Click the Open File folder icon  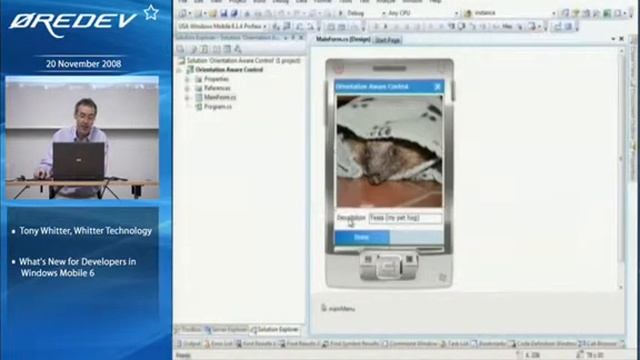click(x=213, y=13)
